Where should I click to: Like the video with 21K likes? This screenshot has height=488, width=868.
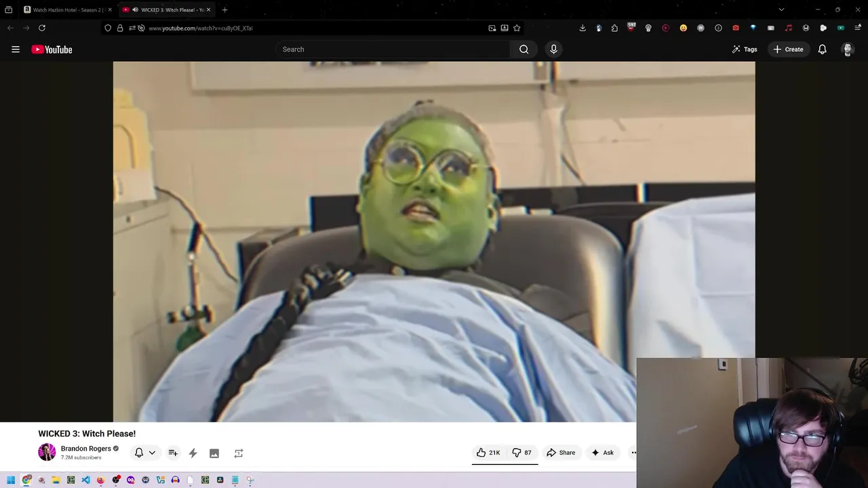488,453
